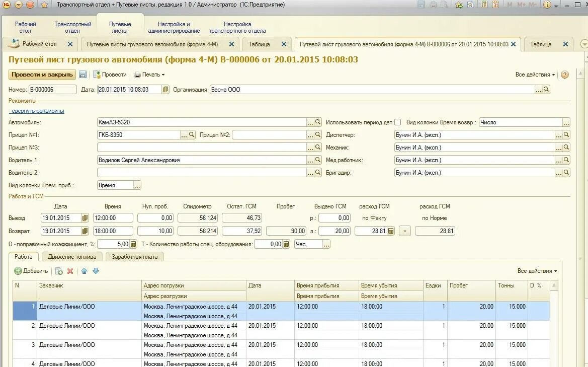Click search icon of Организация field
The image size is (588, 367).
pyautogui.click(x=546, y=89)
